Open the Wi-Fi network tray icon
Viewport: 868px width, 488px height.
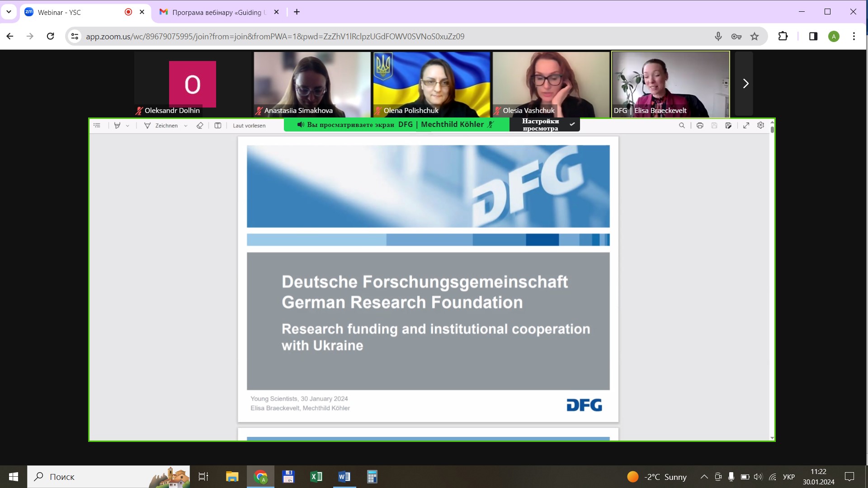click(x=773, y=477)
